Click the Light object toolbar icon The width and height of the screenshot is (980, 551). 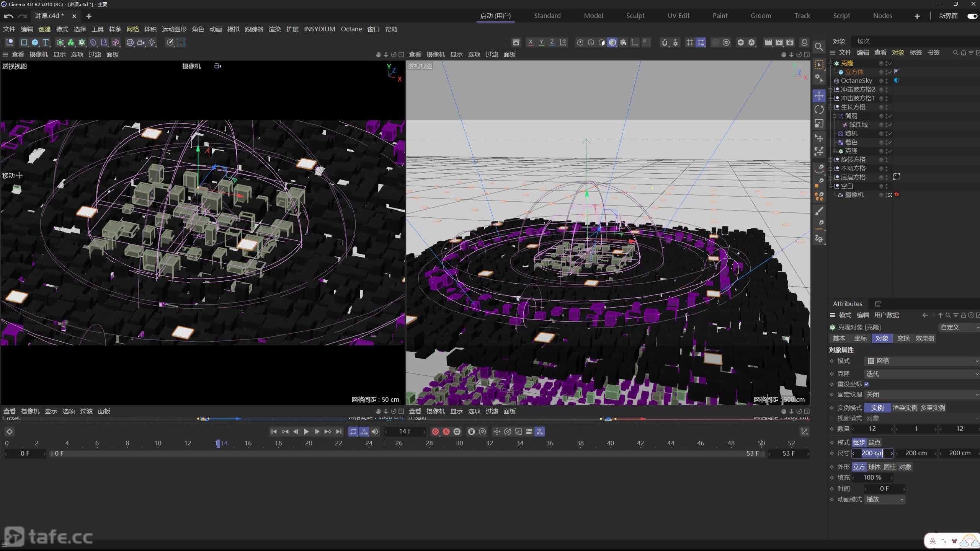coord(152,42)
